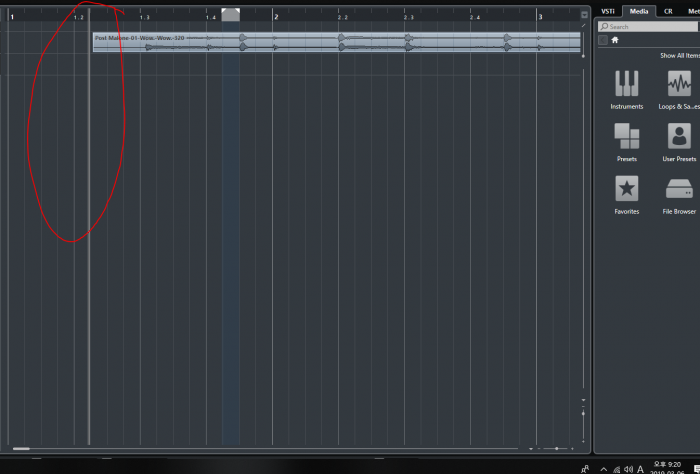Click the Home icon in Media rack
Image resolution: width=700 pixels, height=474 pixels.
click(615, 40)
